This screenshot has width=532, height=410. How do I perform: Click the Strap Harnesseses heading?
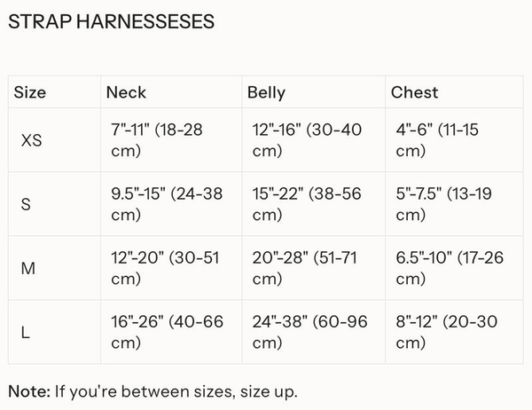coord(111,22)
